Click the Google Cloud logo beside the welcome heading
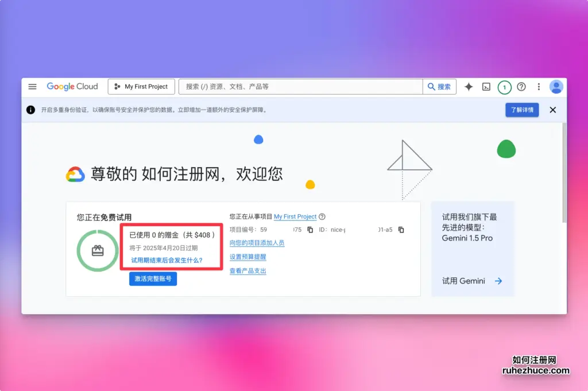Image resolution: width=588 pixels, height=391 pixels. 75,175
